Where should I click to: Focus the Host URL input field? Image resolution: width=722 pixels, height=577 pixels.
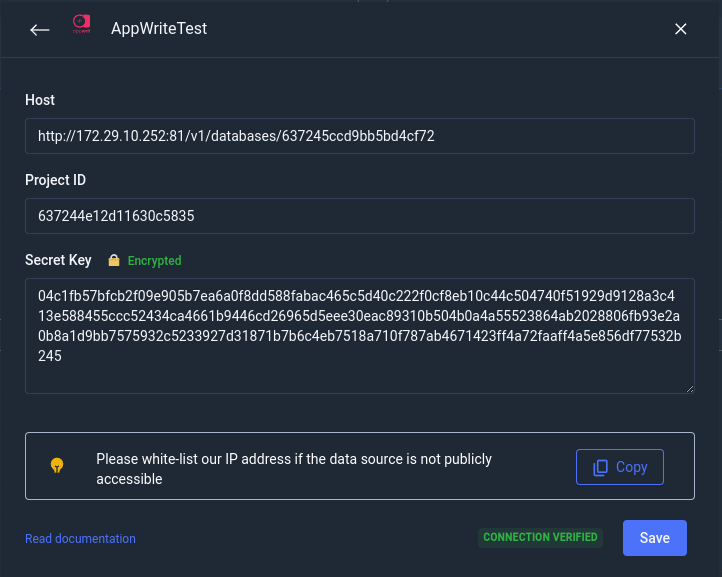360,136
